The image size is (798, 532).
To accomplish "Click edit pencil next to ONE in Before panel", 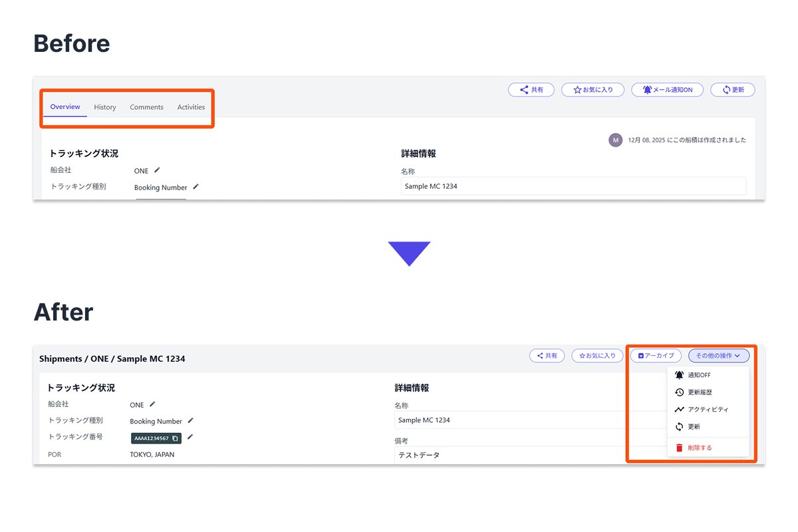I will pos(157,170).
